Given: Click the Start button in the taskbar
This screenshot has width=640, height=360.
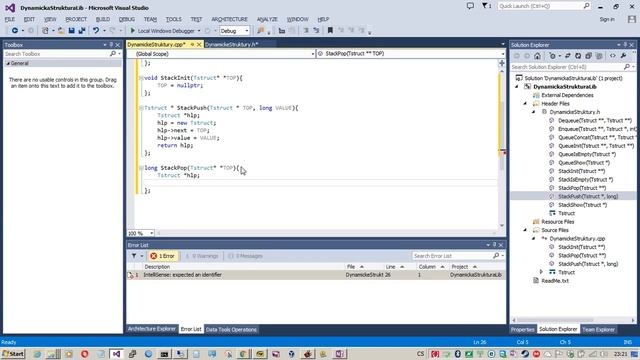Looking at the screenshot, I should pyautogui.click(x=13, y=354).
